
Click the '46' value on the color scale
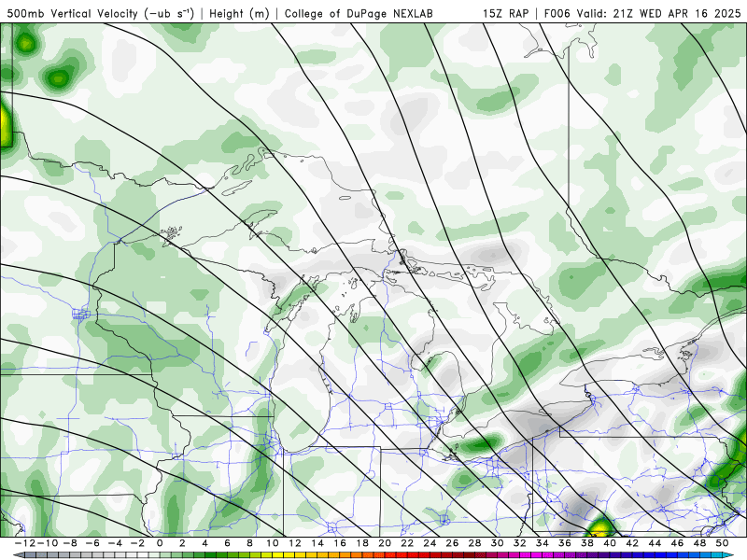(x=677, y=543)
